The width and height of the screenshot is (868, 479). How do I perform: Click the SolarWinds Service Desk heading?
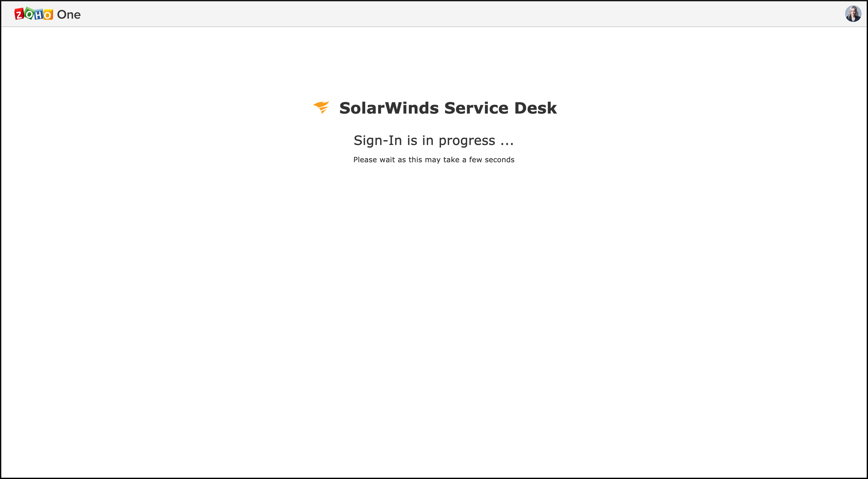pyautogui.click(x=447, y=108)
